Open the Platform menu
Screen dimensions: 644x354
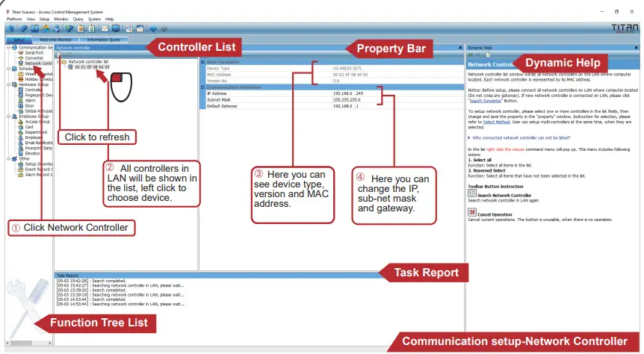(x=14, y=19)
